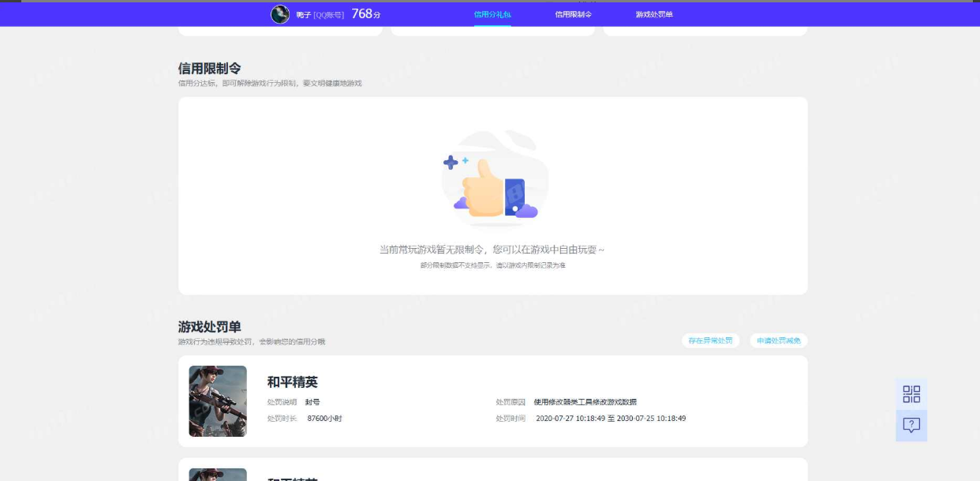Click the 申请处罚减免 button
This screenshot has width=980, height=481.
point(779,340)
